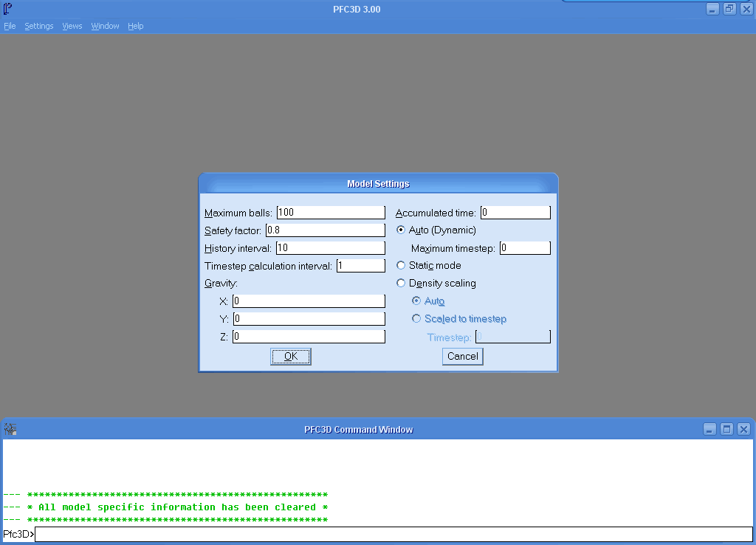The height and width of the screenshot is (545, 756).
Task: Open the Help menu
Action: [x=136, y=26]
